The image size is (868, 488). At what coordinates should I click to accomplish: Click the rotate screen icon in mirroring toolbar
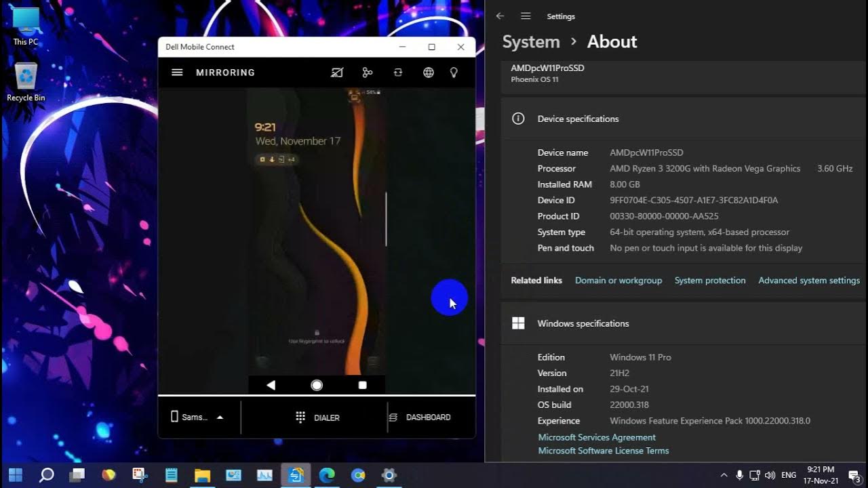click(x=398, y=73)
